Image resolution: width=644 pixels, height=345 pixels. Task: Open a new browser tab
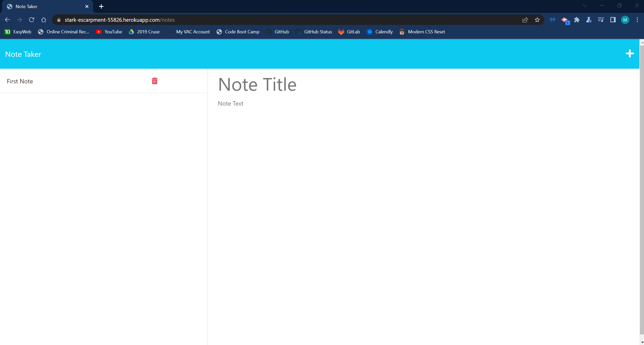tap(101, 6)
